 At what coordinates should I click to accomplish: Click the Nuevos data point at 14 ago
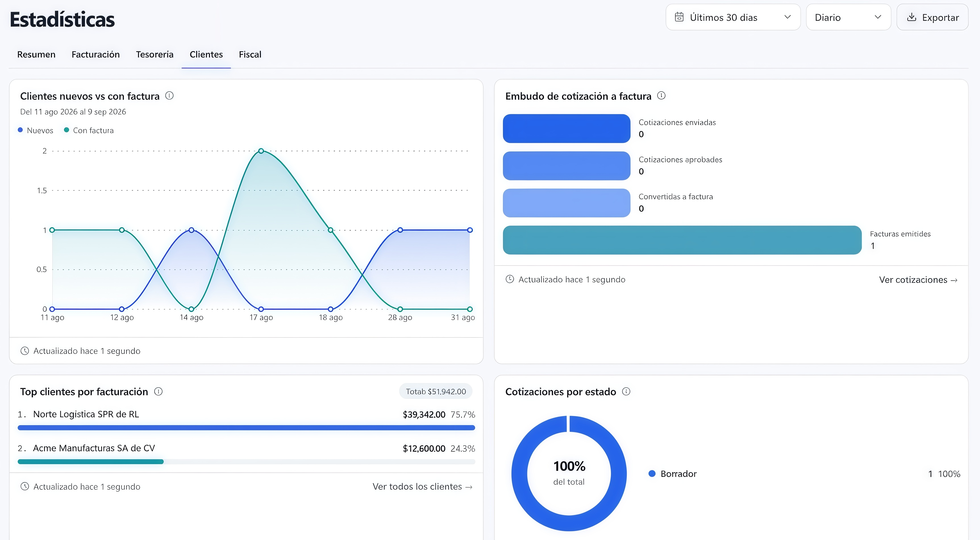point(191,230)
